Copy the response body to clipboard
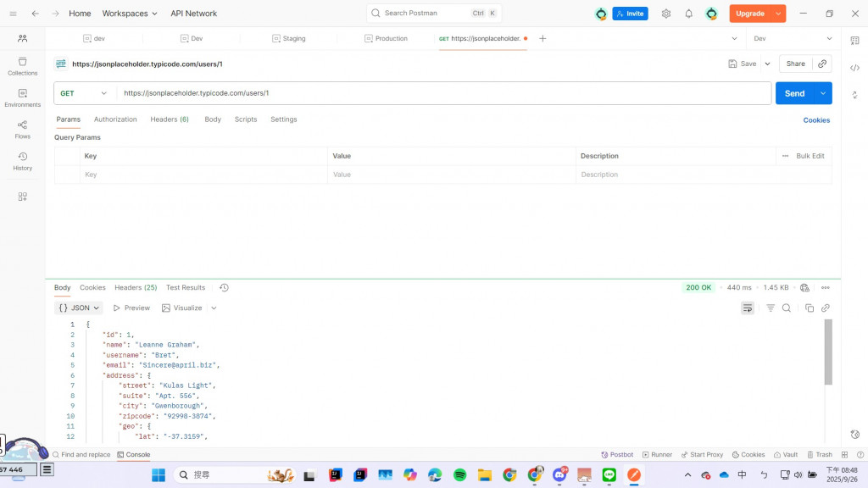 pos(810,308)
